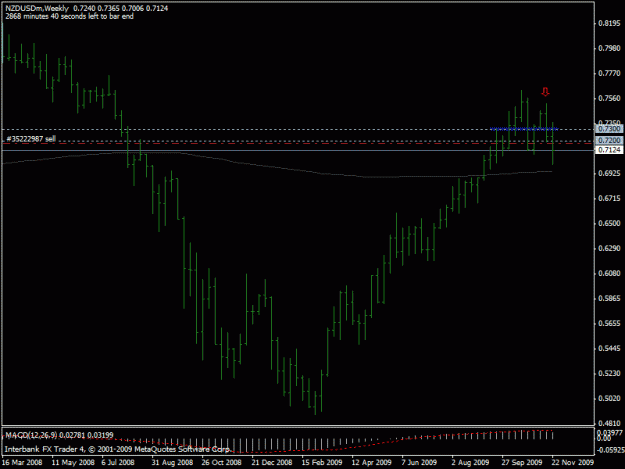Click the current price 0.7124 tag
The height and width of the screenshot is (469, 625).
(609, 150)
